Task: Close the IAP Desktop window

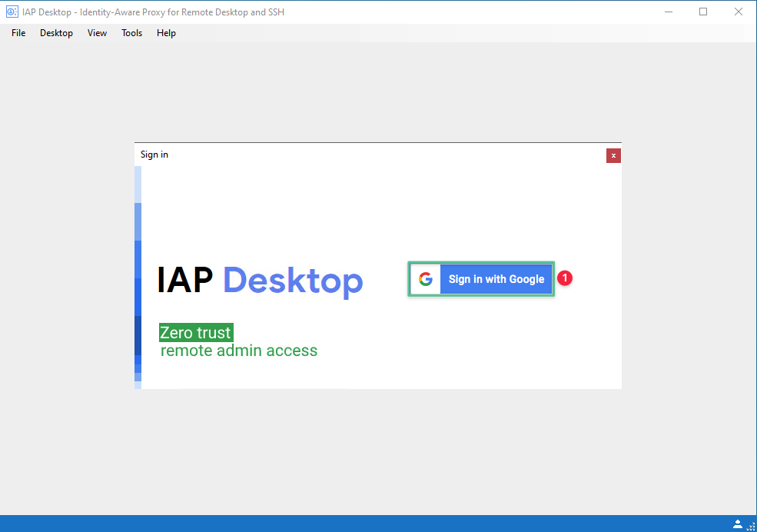Action: (x=739, y=12)
